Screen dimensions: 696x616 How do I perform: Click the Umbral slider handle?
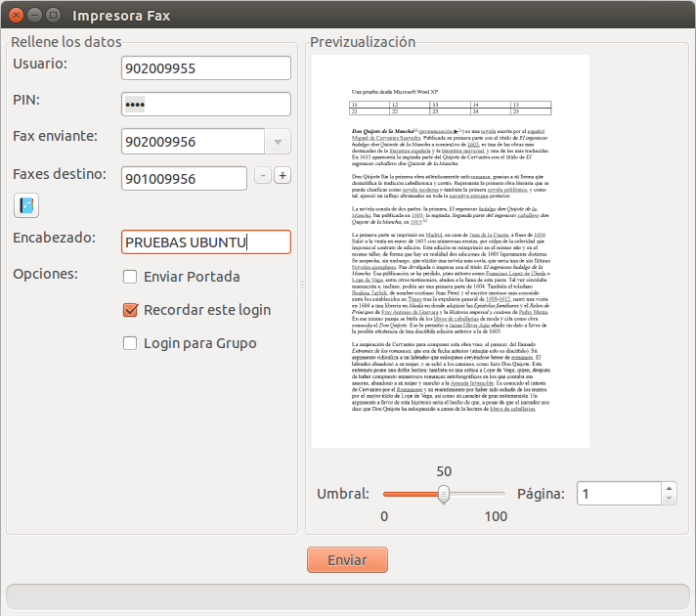point(444,494)
